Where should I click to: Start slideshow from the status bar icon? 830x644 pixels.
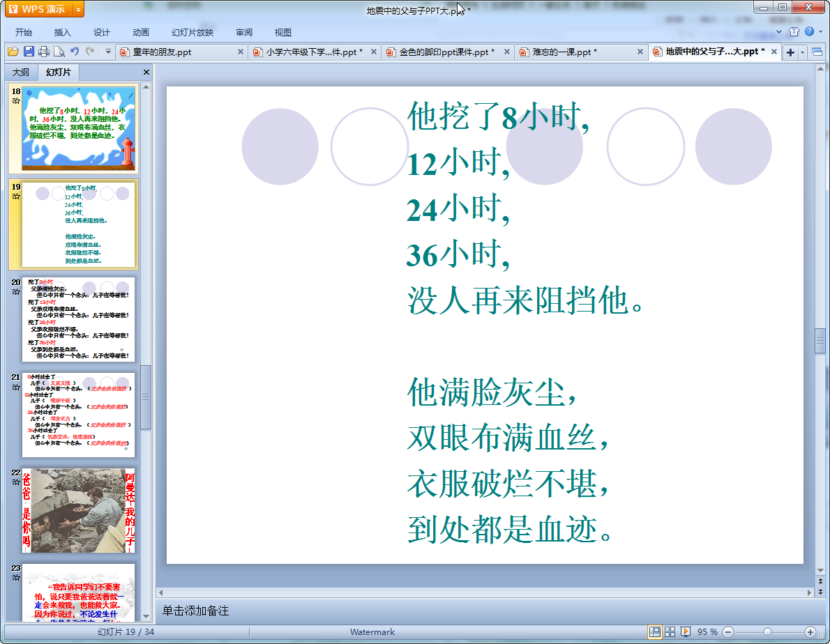pyautogui.click(x=686, y=631)
